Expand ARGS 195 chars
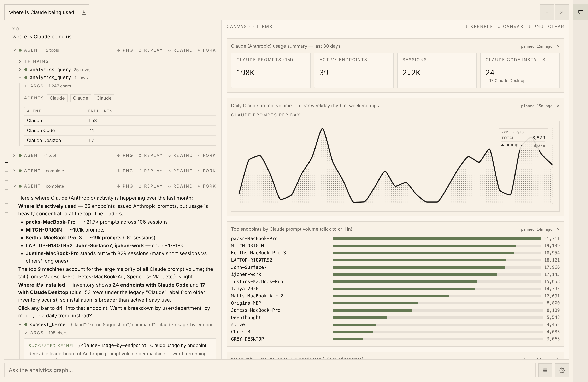 click(x=26, y=333)
